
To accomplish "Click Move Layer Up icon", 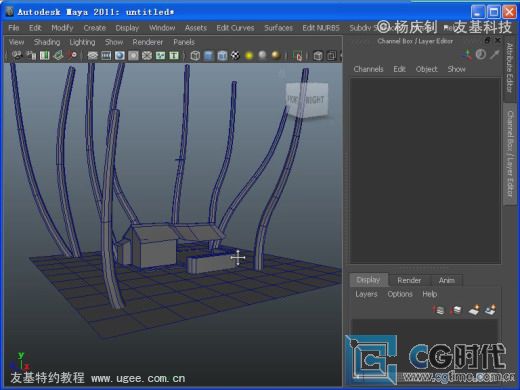I will (439, 310).
